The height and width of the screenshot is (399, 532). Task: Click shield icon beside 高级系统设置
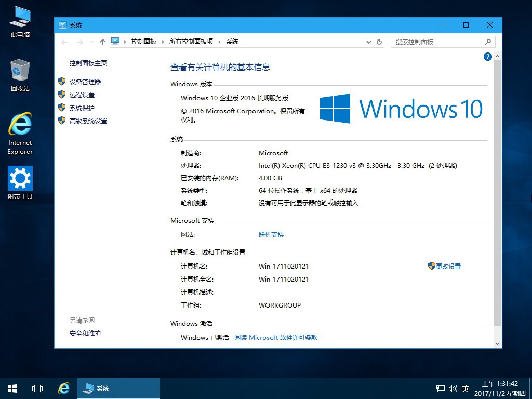[x=62, y=121]
